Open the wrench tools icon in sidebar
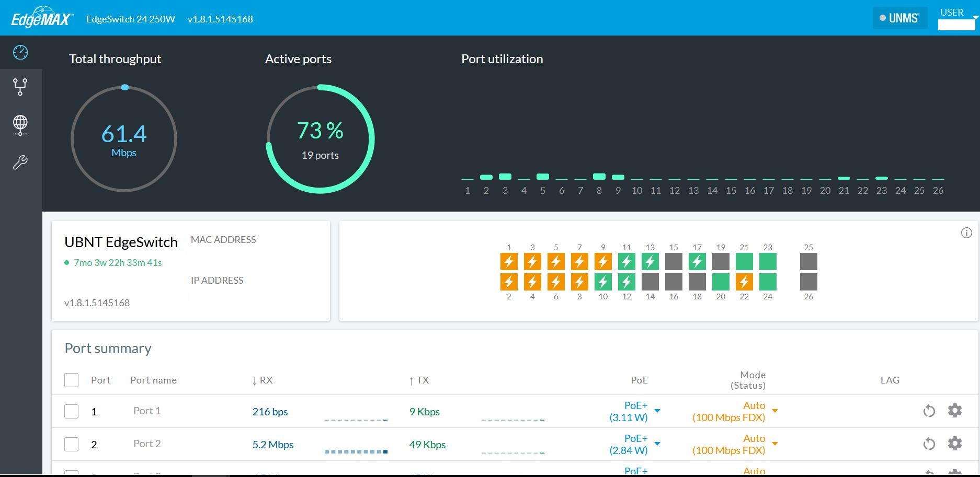The width and height of the screenshot is (980, 477). point(20,162)
